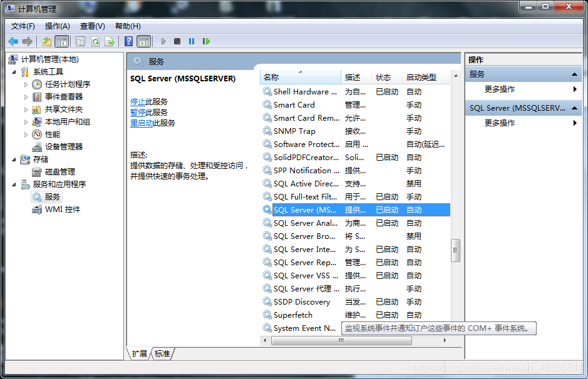
Task: Click the horizontal scrollbar thumb in services list
Action: pos(341,340)
